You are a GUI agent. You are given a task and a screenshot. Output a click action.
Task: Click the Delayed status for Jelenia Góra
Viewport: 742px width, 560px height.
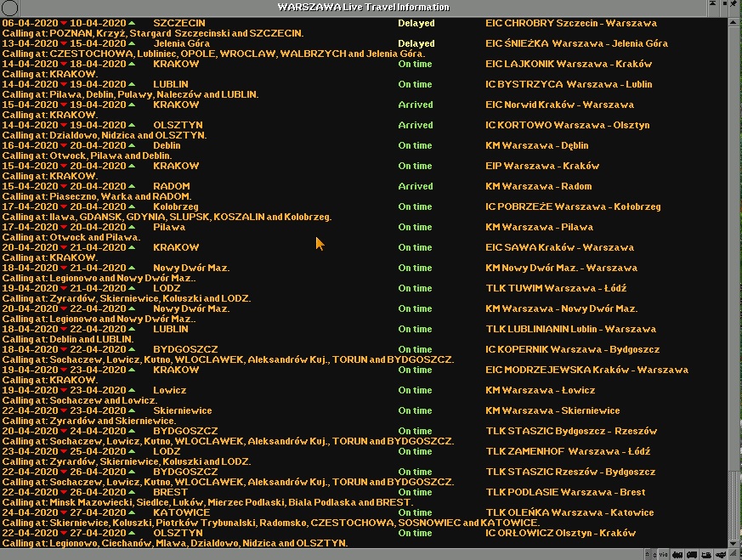click(416, 43)
